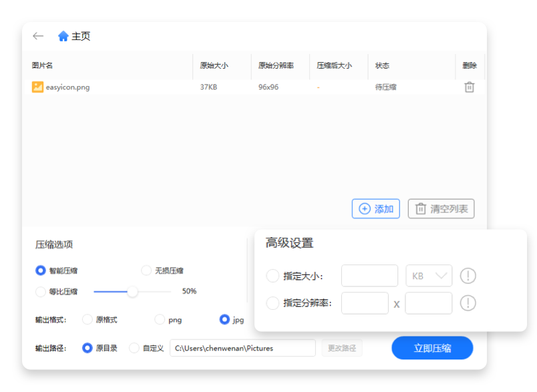Image resolution: width=537 pixels, height=392 pixels.
Task: Click the output path input showing Pictures folder
Action: (242, 347)
